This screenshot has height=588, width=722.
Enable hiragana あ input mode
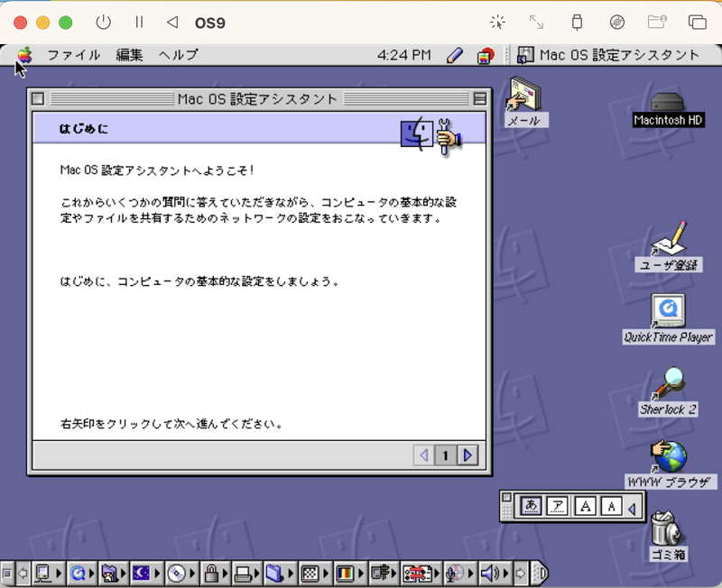coord(531,506)
